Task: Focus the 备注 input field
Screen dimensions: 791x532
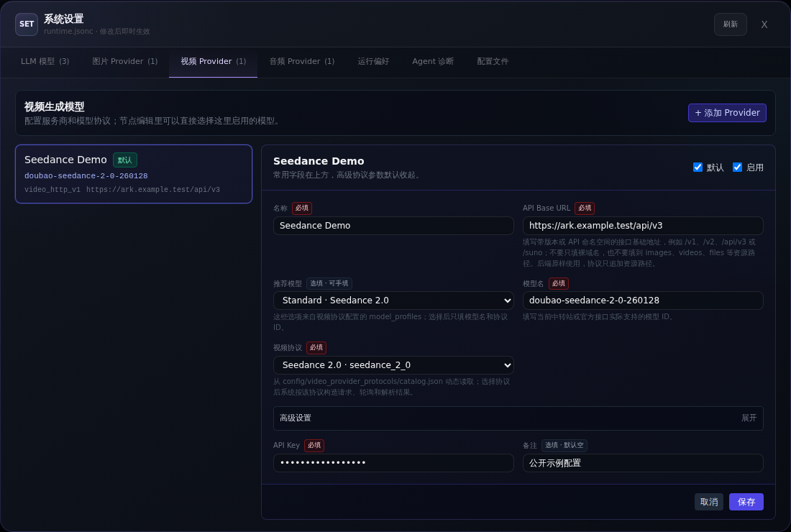Action: (x=643, y=463)
